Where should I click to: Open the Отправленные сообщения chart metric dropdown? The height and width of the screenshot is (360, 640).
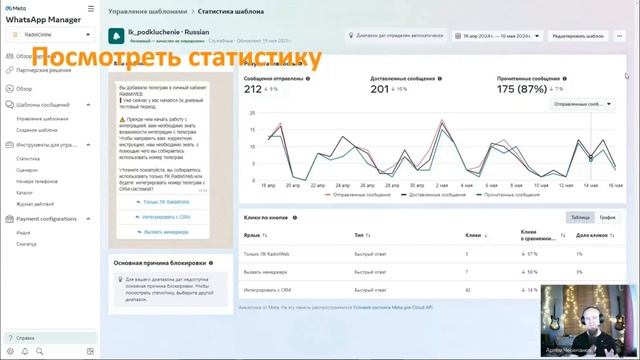coord(582,104)
